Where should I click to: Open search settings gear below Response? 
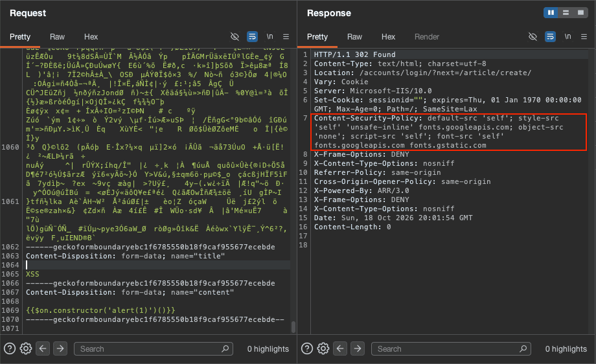323,348
